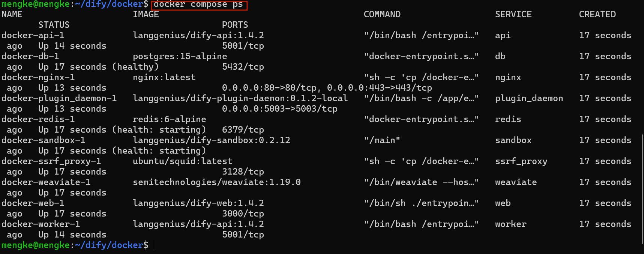Click the NAME column header
Screen dimensions: 644x254
click(x=12, y=14)
